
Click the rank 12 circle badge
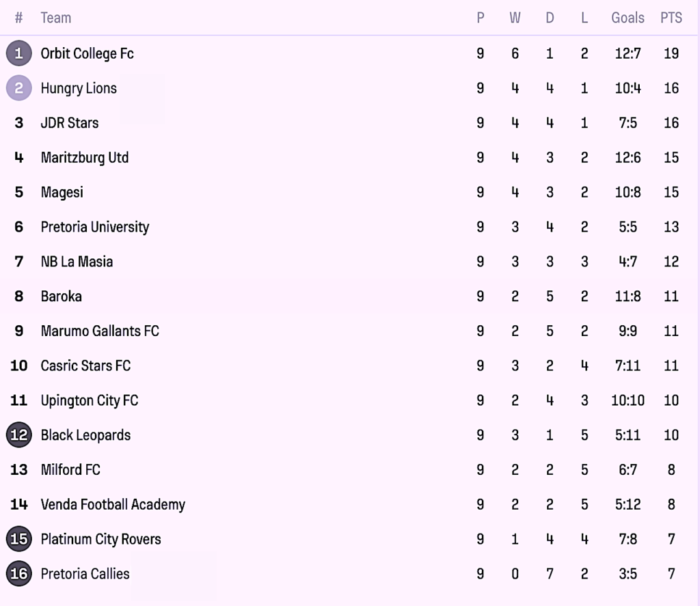[x=18, y=435]
